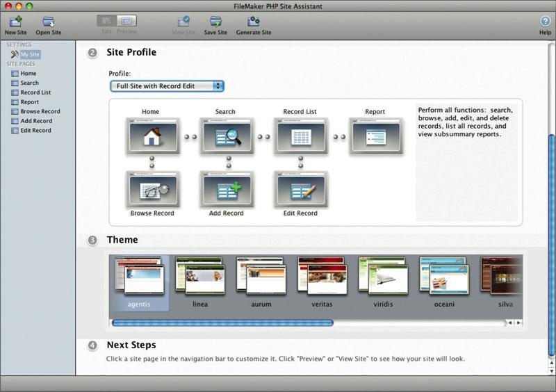Click the Save Site toolbar icon
The height and width of the screenshot is (392, 556).
coord(215,22)
